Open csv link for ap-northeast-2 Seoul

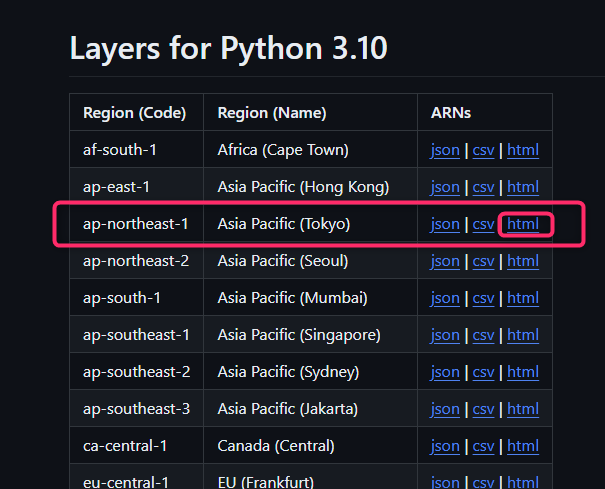[483, 261]
